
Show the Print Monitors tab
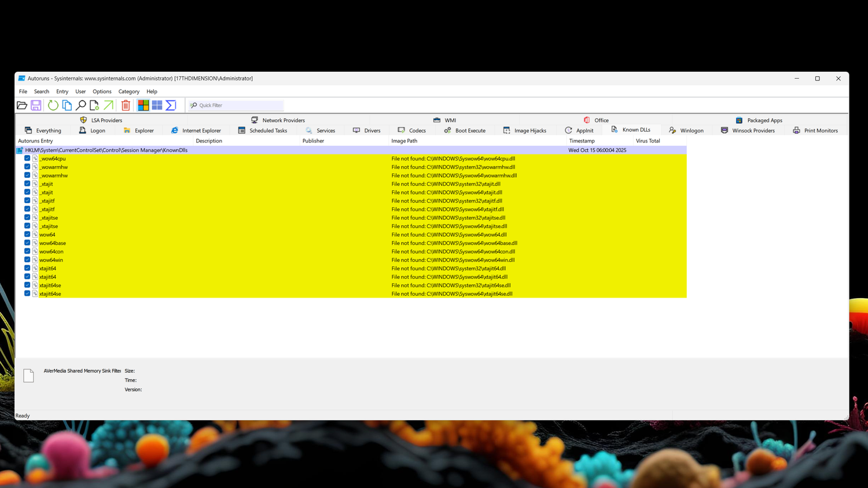pyautogui.click(x=815, y=130)
